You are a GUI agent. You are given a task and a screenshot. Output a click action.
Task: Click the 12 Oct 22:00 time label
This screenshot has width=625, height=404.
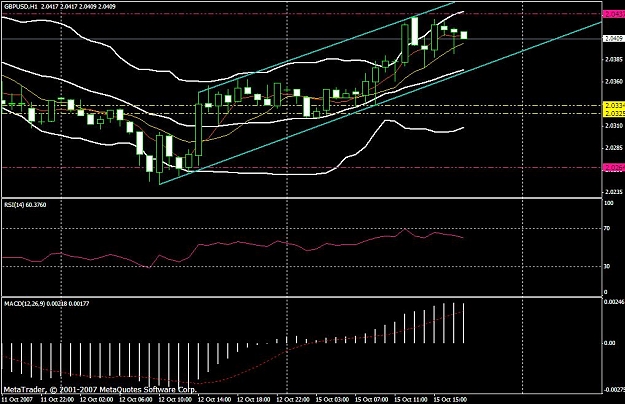[x=293, y=399]
